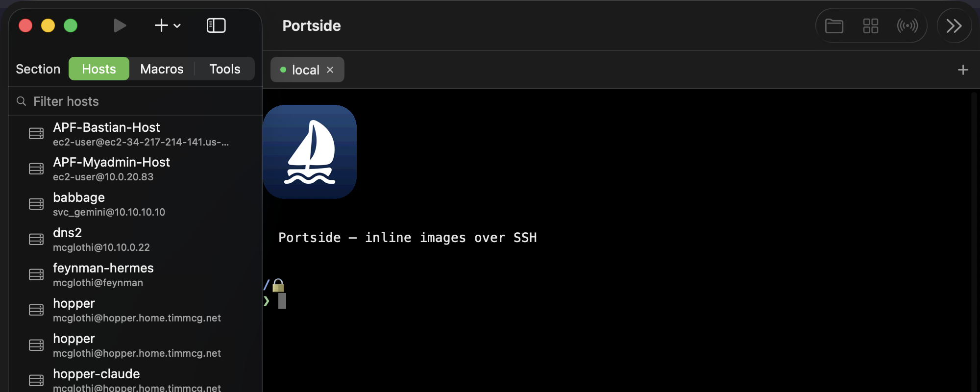
Task: Select the local terminal tab
Action: click(x=307, y=70)
